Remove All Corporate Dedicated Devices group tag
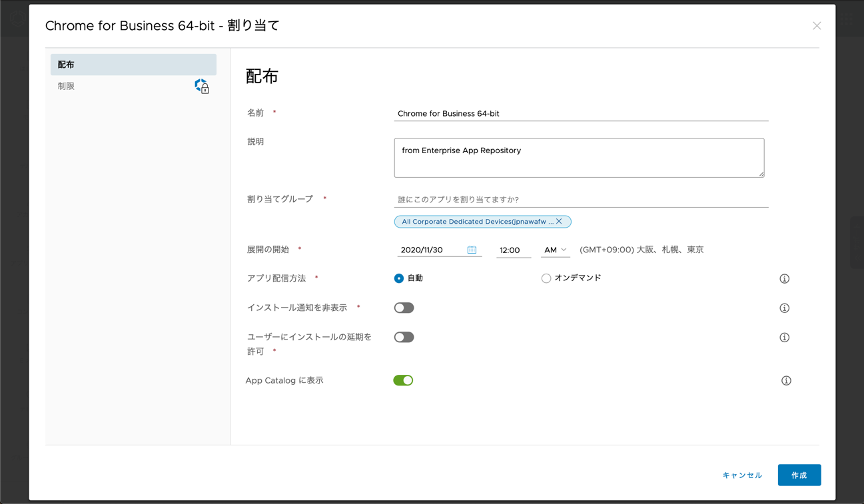The height and width of the screenshot is (504, 864). pyautogui.click(x=559, y=221)
